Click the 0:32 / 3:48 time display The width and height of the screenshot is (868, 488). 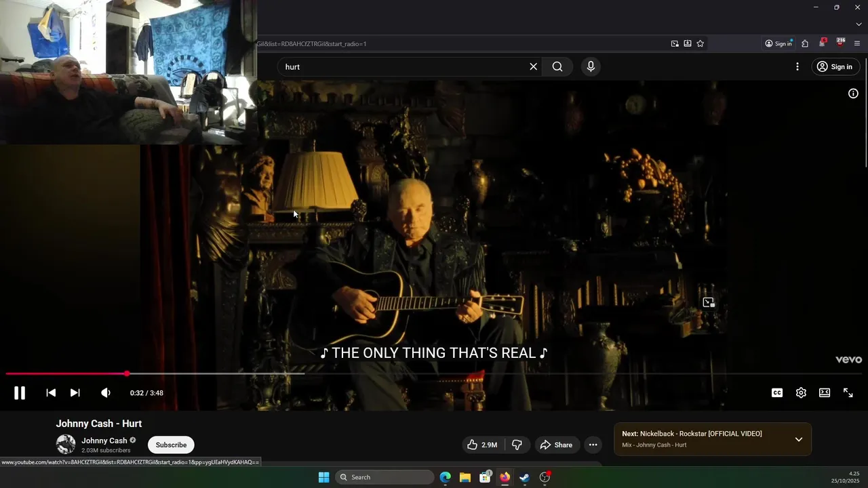(146, 393)
